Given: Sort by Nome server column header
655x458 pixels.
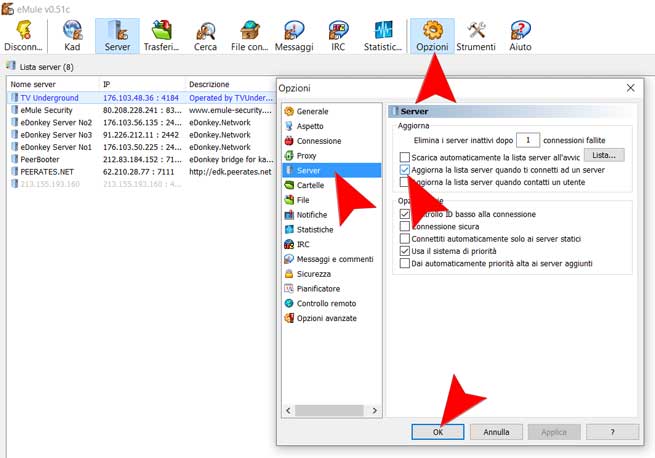Looking at the screenshot, I should coord(53,84).
